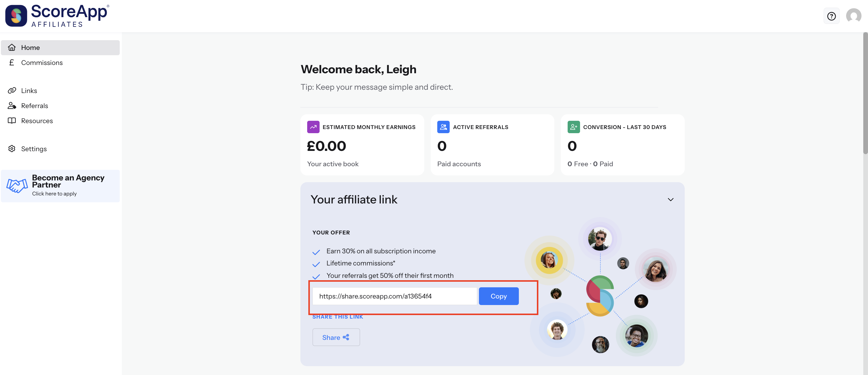
Task: Click the sunglasses man avatar thumbnail
Action: (x=600, y=238)
